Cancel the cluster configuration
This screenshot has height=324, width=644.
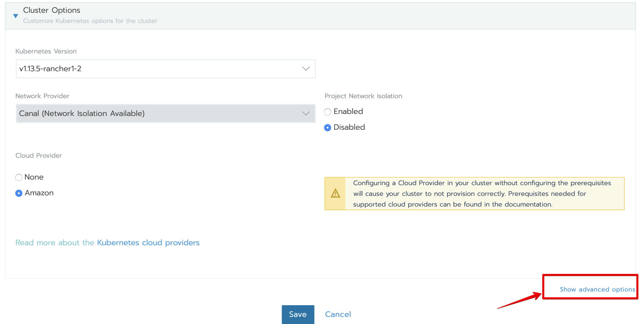[x=338, y=314]
